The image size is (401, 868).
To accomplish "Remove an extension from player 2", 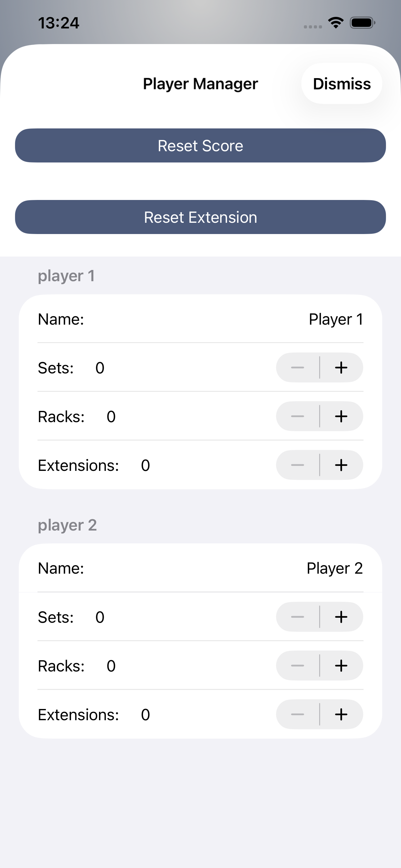I will click(298, 714).
